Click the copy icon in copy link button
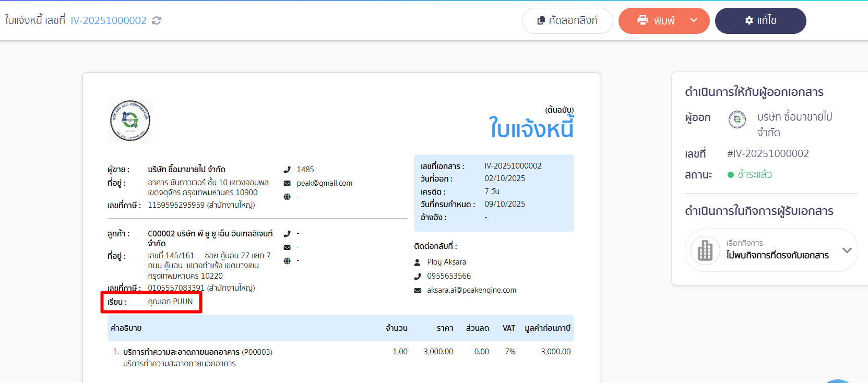The height and width of the screenshot is (383, 868). click(541, 20)
